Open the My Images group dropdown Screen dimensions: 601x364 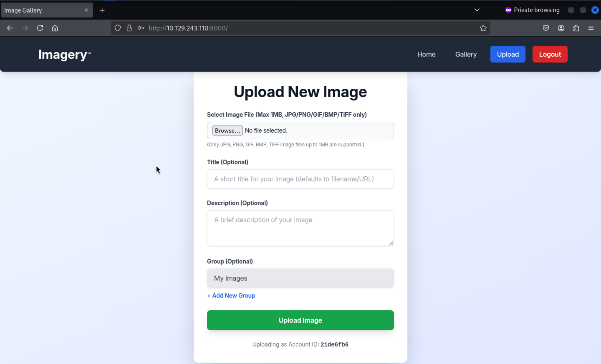point(300,278)
